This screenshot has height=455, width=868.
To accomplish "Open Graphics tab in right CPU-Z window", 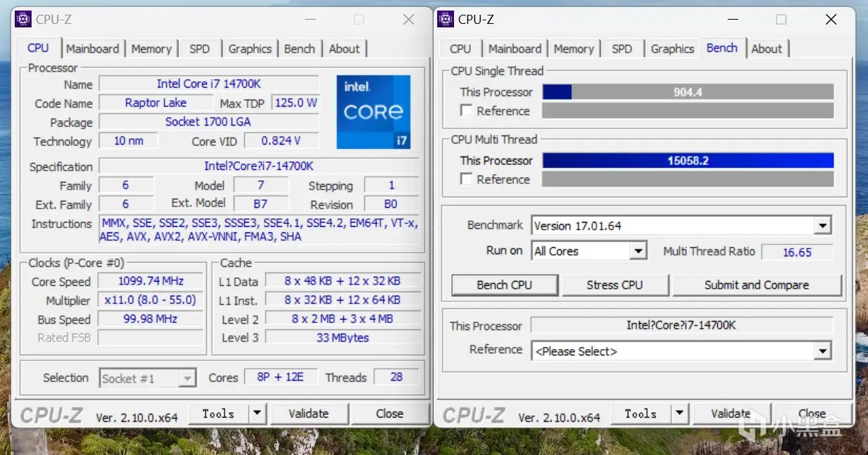I will click(672, 48).
